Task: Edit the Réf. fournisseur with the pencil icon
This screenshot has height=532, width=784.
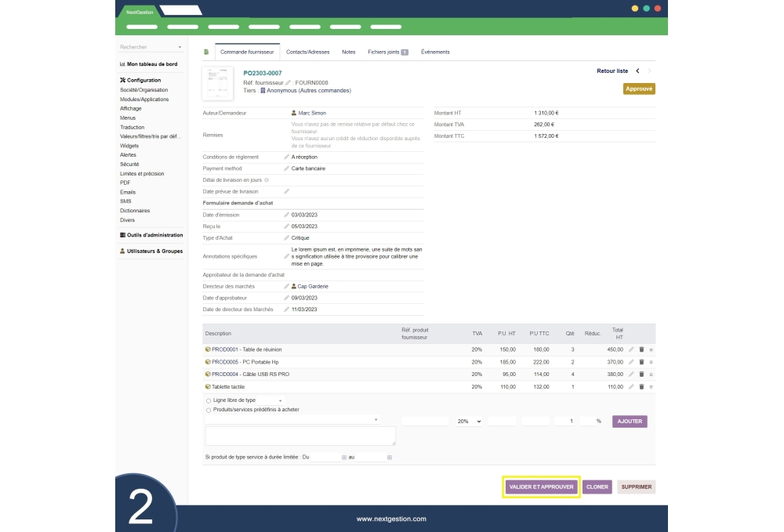Action: coord(286,83)
